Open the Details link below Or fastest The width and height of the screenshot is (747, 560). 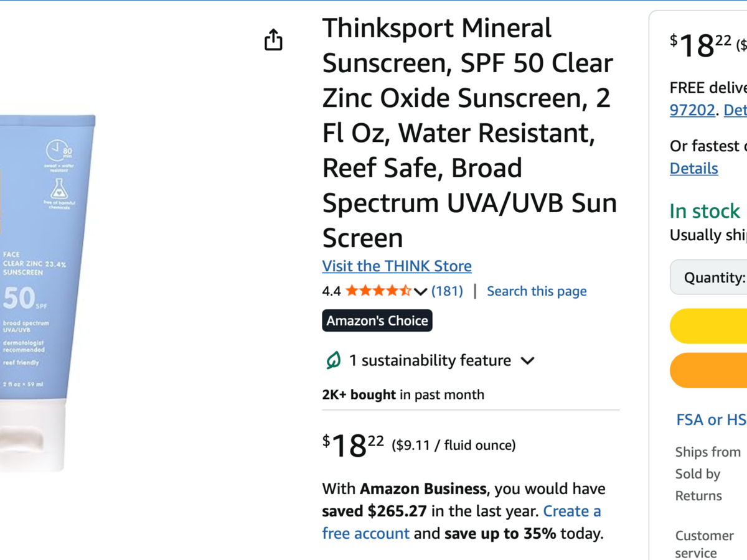693,169
